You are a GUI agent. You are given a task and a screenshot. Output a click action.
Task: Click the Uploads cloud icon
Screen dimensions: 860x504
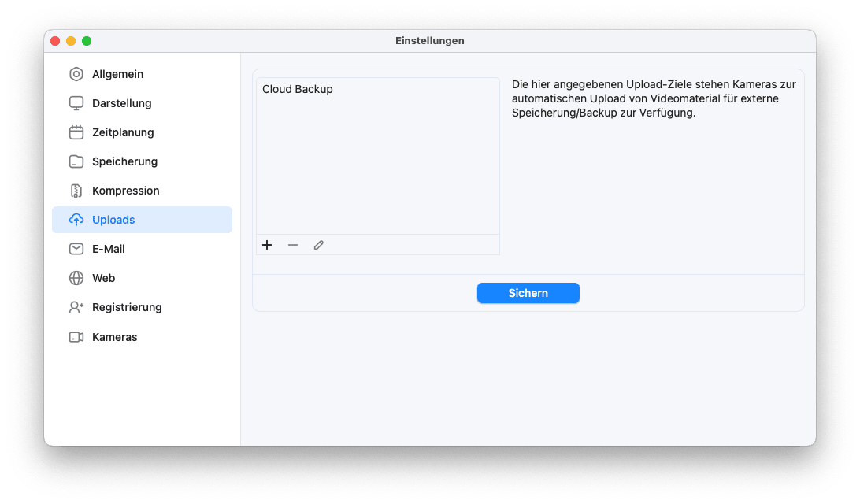tap(76, 219)
